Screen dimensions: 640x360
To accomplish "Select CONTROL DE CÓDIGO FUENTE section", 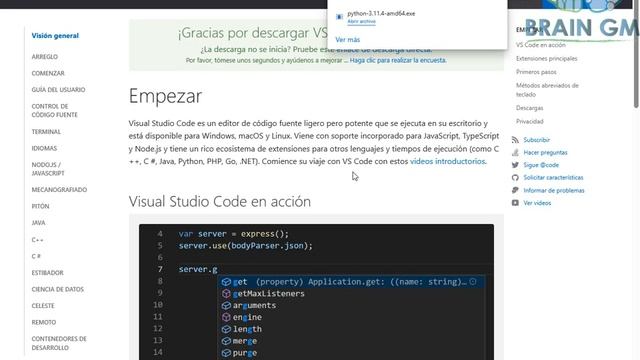I will click(x=55, y=110).
